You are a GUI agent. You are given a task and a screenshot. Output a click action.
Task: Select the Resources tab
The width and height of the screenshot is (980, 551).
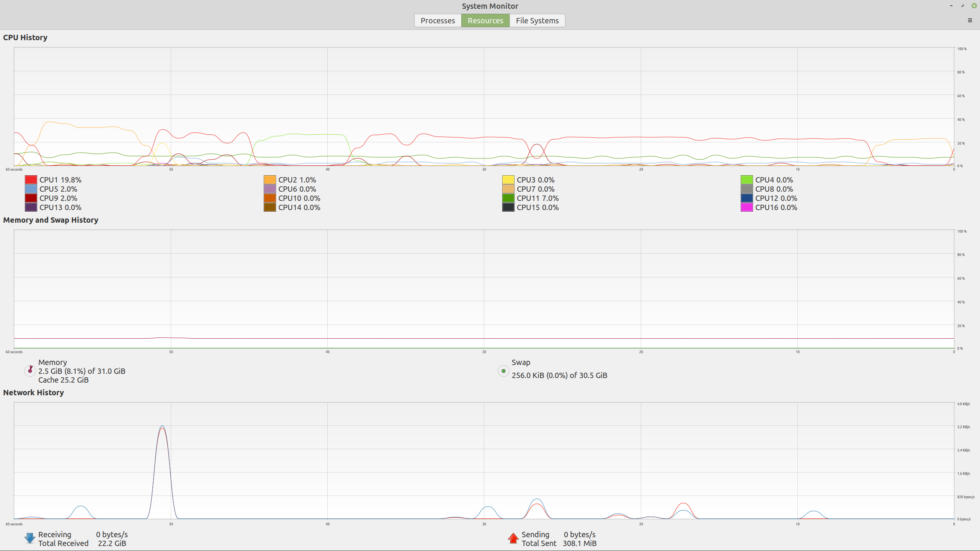coord(485,21)
